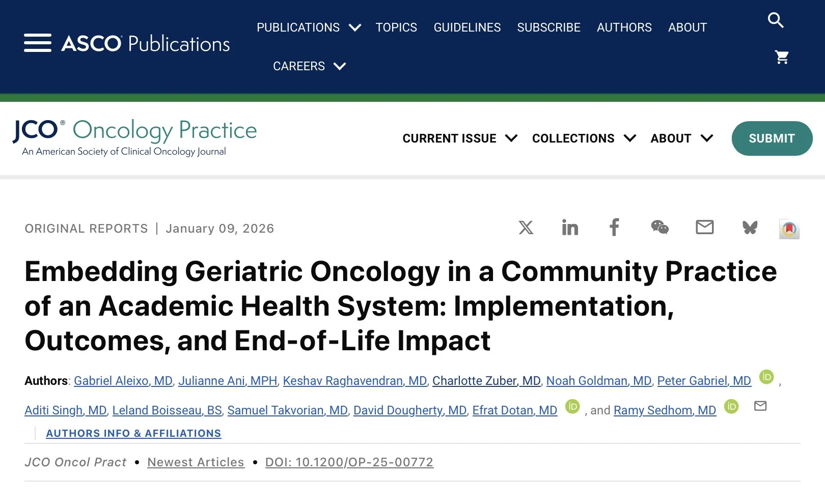
Task: Open the hamburger menu beside ASCO Publications
Action: pyautogui.click(x=37, y=43)
